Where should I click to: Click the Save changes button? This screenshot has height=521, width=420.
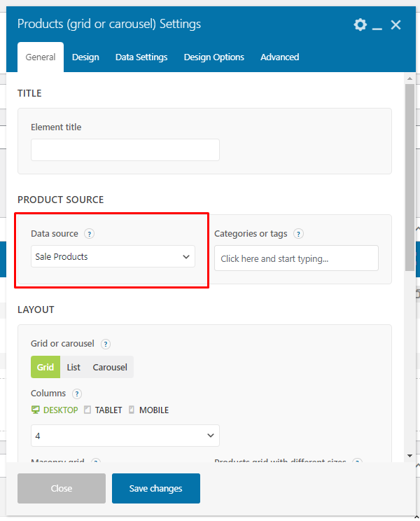pos(156,489)
